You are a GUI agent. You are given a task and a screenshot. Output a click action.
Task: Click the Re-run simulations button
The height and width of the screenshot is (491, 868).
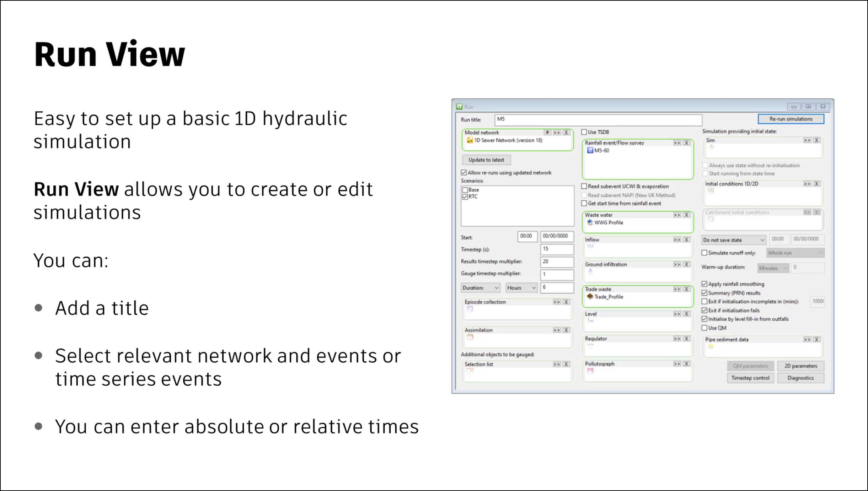click(790, 119)
